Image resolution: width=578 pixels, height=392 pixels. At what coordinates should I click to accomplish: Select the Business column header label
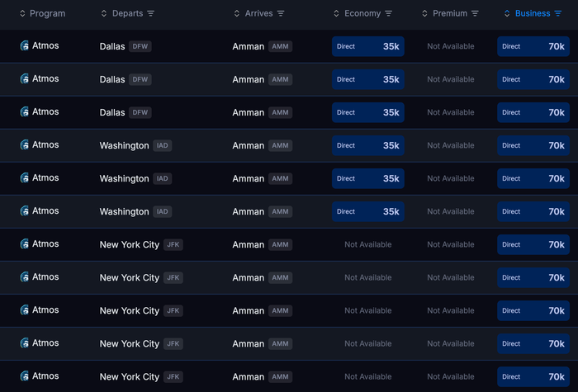(x=533, y=14)
